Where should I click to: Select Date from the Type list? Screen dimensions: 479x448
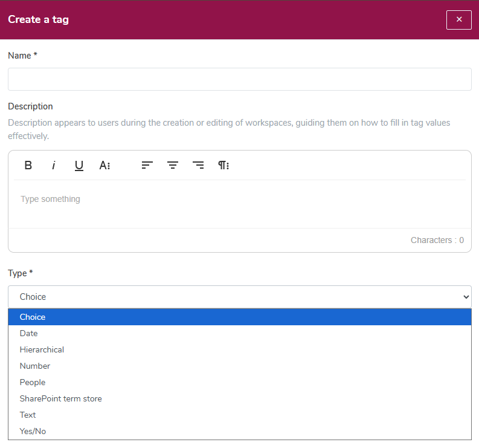[x=240, y=333]
